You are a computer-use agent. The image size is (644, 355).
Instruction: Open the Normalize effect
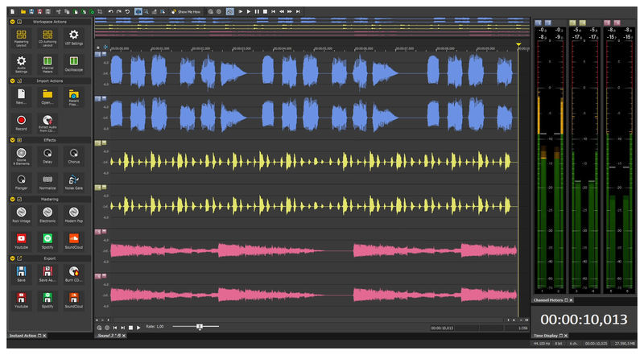(47, 179)
